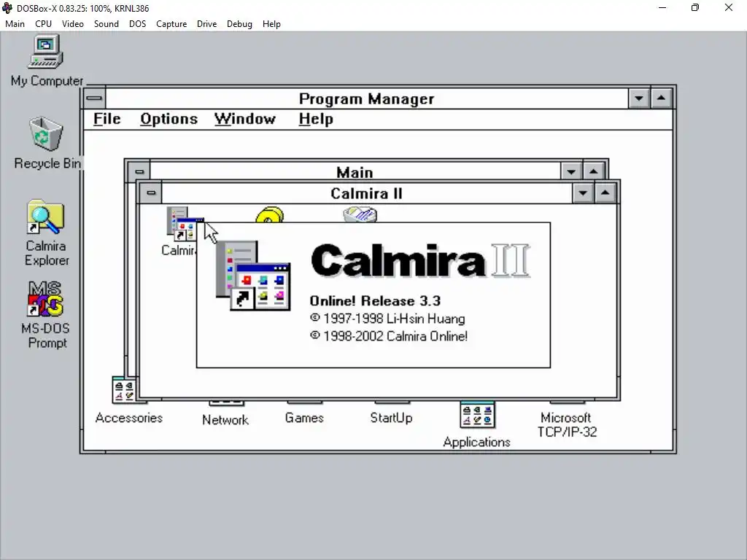This screenshot has width=747, height=560.
Task: Select the yellow round icon in Calmira II group
Action: 270,214
